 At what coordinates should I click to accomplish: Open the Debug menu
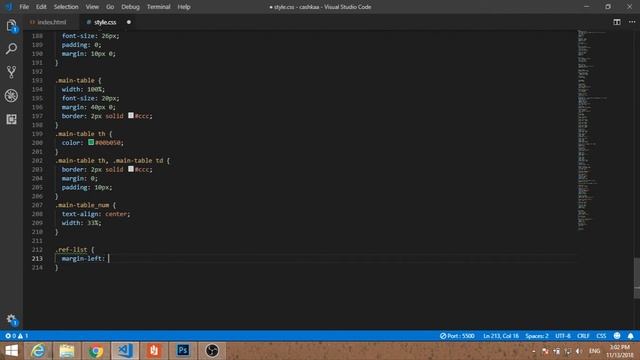[130, 7]
